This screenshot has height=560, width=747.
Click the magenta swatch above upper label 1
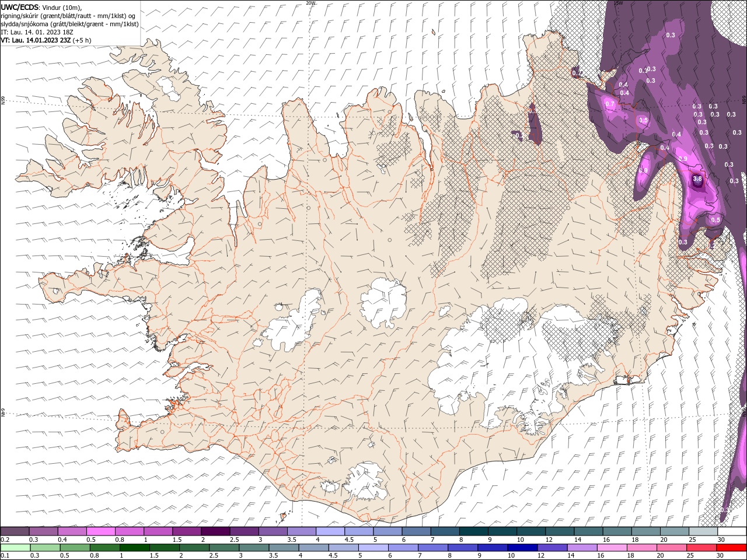pyautogui.click(x=158, y=531)
